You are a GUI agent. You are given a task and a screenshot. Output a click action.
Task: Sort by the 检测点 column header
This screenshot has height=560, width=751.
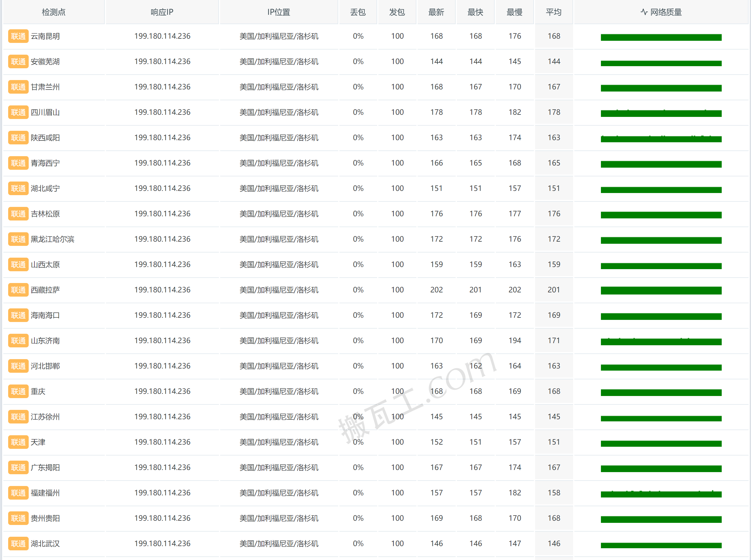(53, 12)
